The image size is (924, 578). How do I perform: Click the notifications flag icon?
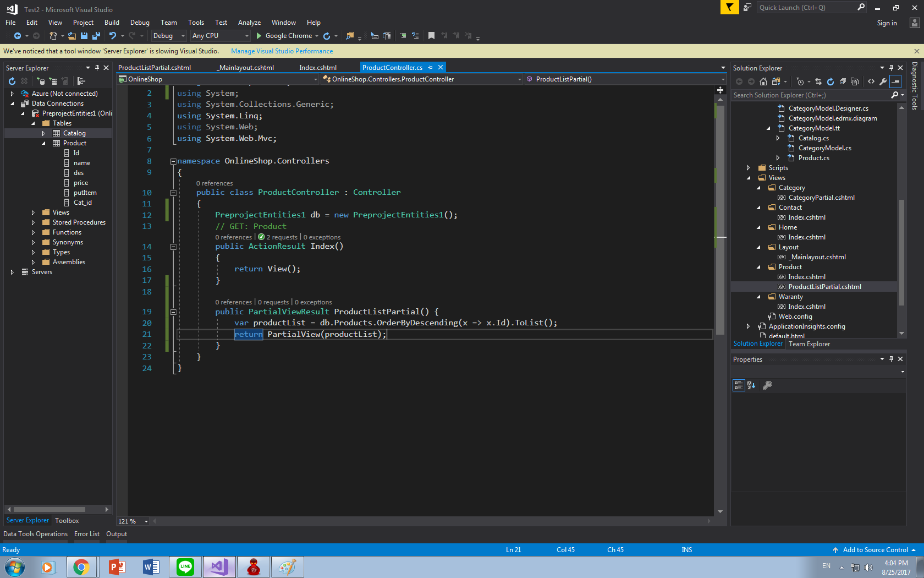coord(729,7)
